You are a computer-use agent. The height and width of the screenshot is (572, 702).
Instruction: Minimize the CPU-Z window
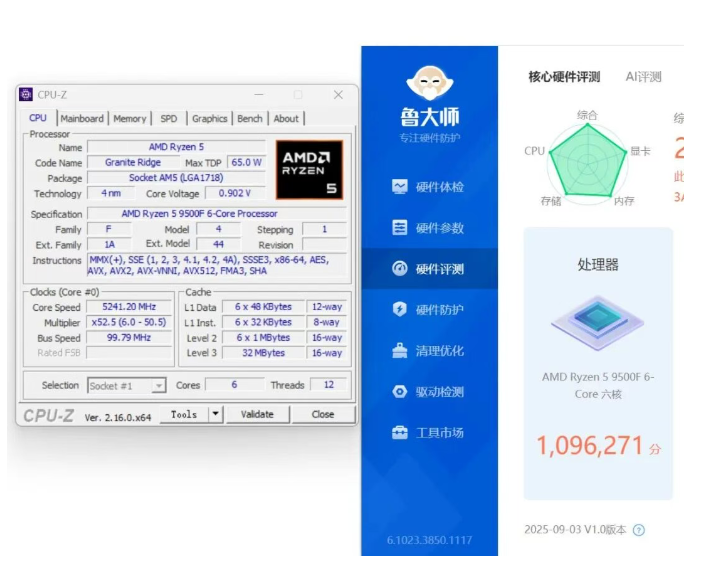pos(259,94)
